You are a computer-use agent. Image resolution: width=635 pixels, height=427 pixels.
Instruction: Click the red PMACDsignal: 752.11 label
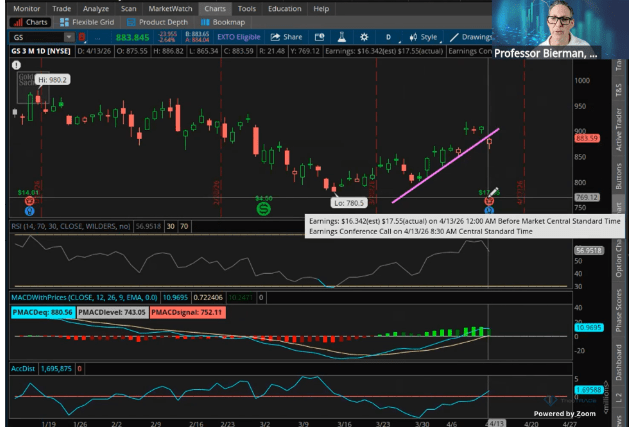pos(188,312)
